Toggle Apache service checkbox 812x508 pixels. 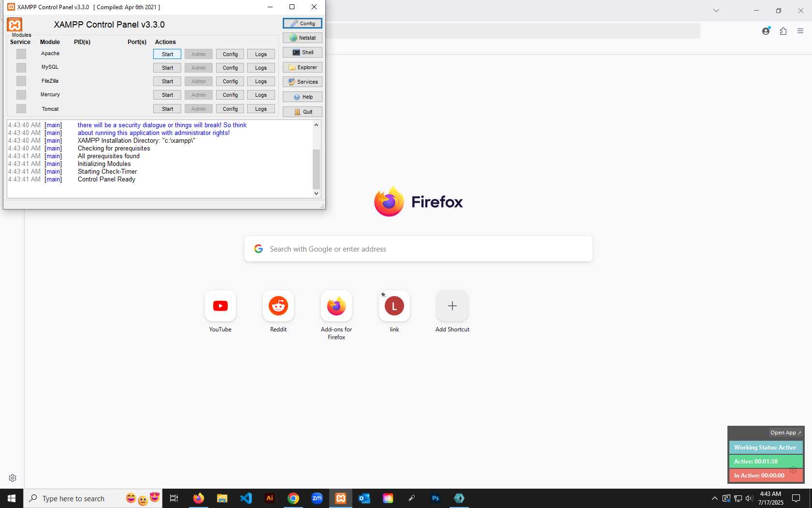[21, 54]
